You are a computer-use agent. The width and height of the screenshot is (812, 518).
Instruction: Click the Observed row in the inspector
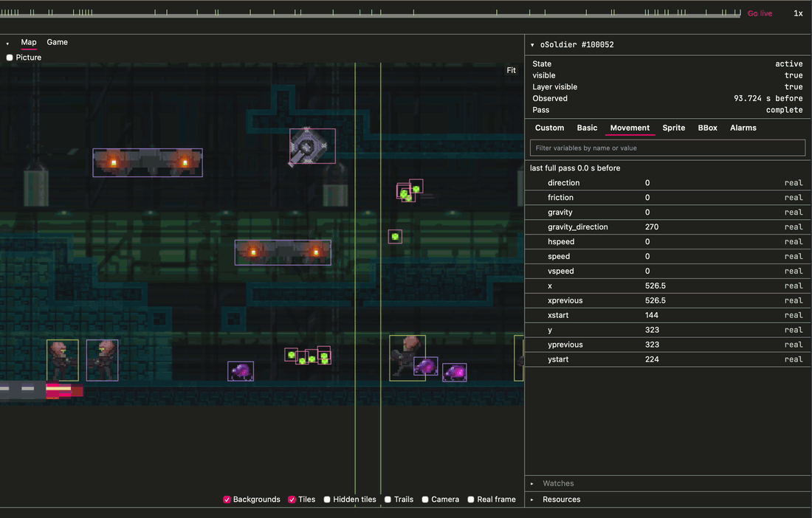pyautogui.click(x=668, y=98)
